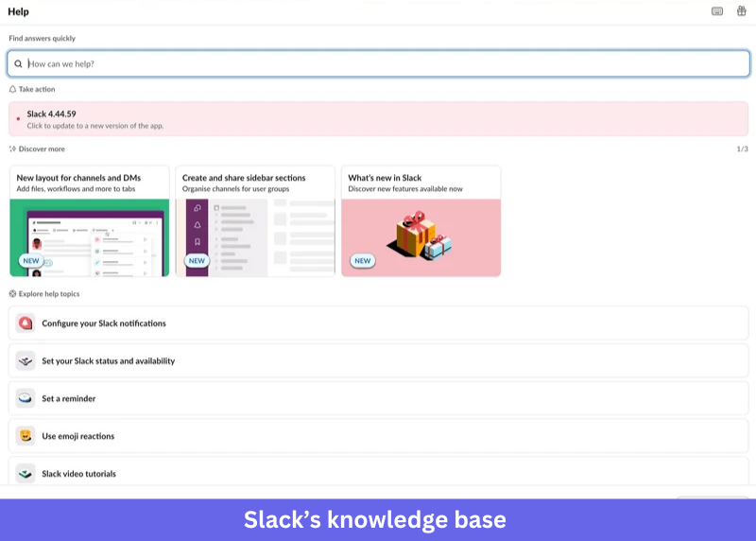This screenshot has width=756, height=541.
Task: Click the 'Explore help topics' section label
Action: 49,294
